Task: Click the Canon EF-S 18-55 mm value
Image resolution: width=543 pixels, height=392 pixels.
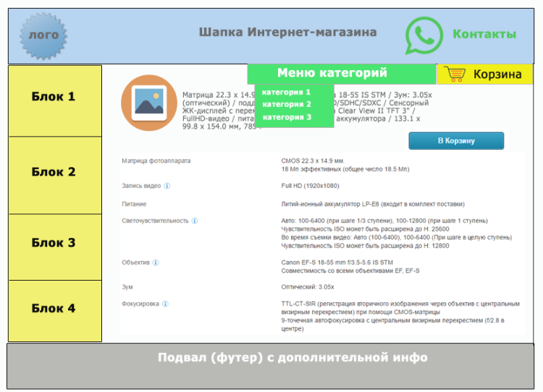Action: [337, 263]
